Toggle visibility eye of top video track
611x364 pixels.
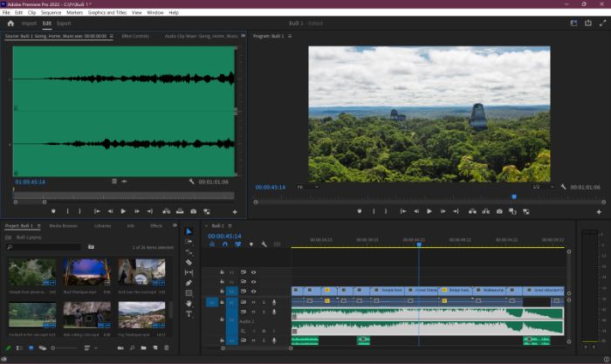coord(253,272)
